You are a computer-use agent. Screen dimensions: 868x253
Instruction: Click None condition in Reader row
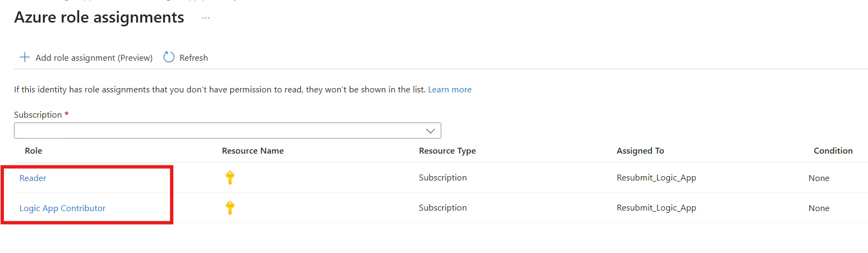(819, 178)
